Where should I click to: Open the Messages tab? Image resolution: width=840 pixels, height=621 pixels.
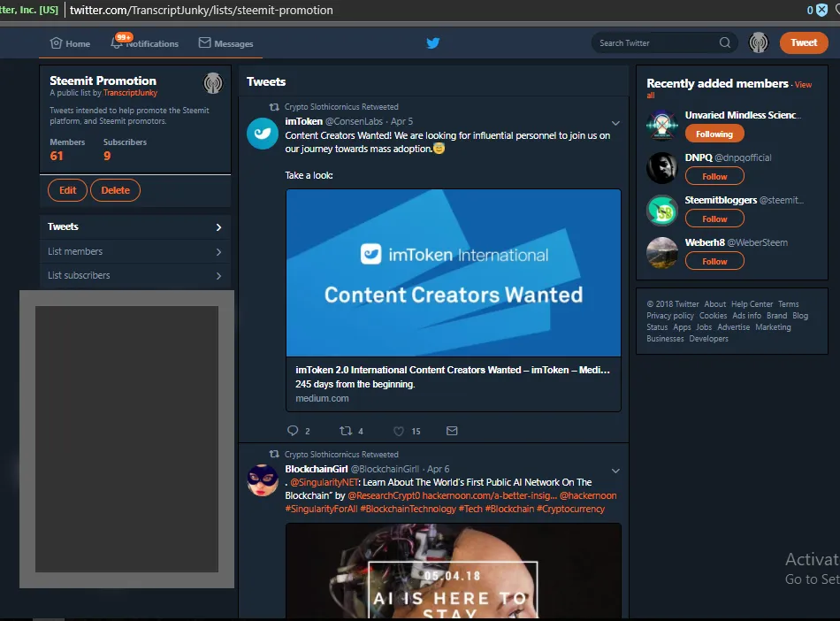pyautogui.click(x=225, y=43)
